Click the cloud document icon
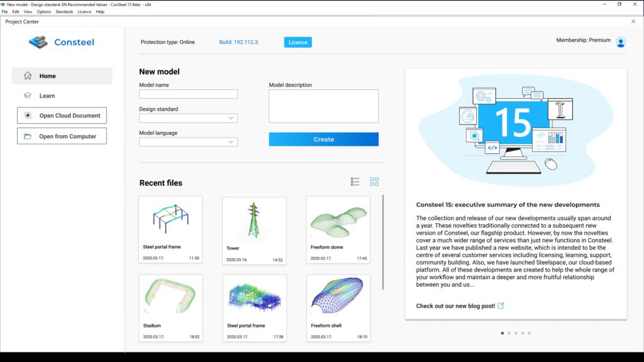644x362 pixels. click(28, 116)
